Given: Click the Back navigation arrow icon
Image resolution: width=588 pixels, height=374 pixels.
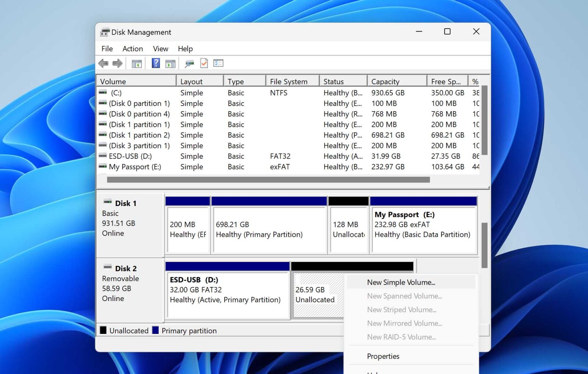Looking at the screenshot, I should [103, 63].
